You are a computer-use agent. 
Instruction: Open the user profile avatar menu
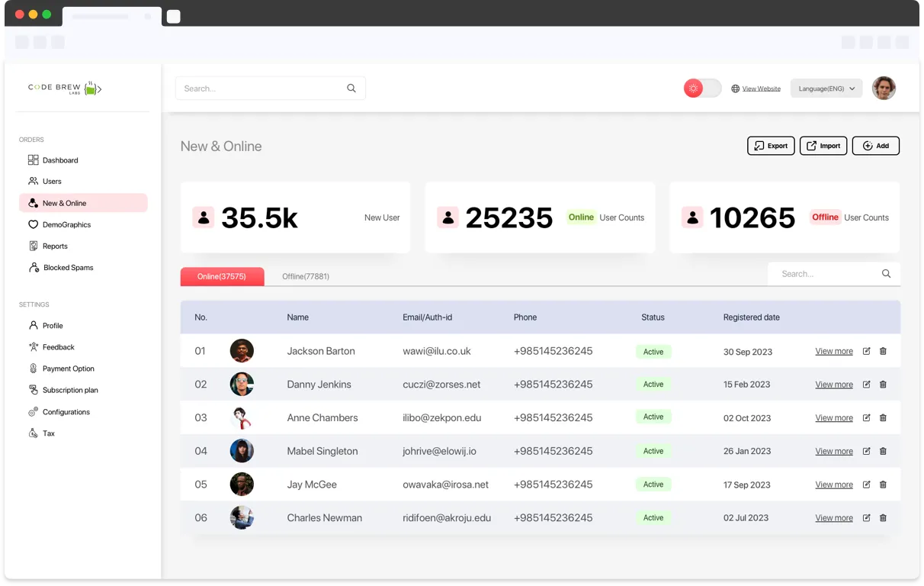point(884,89)
